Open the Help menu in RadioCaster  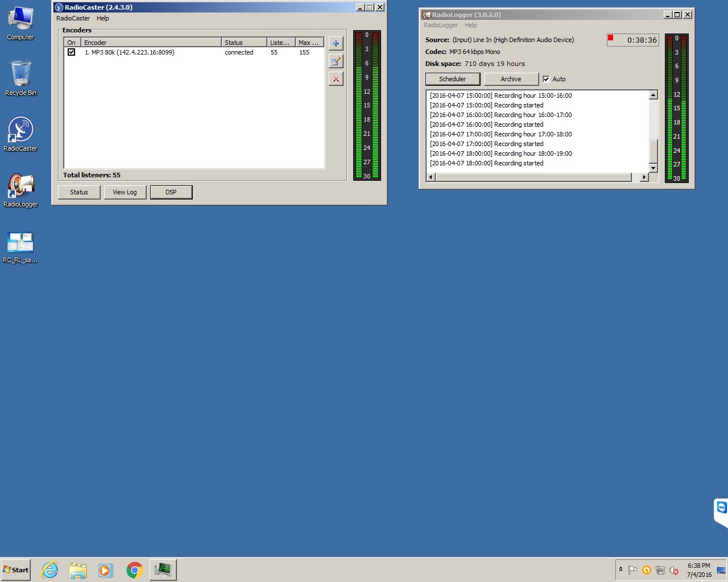click(x=102, y=18)
